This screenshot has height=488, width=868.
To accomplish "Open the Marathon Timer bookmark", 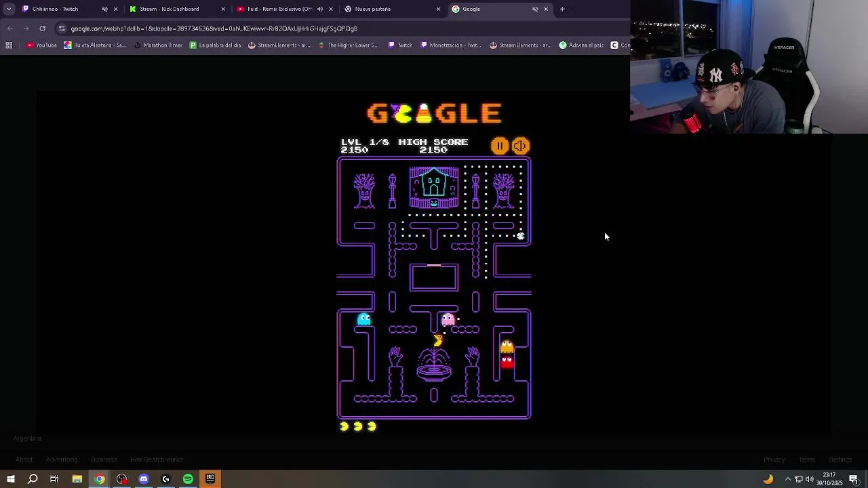I will click(158, 45).
